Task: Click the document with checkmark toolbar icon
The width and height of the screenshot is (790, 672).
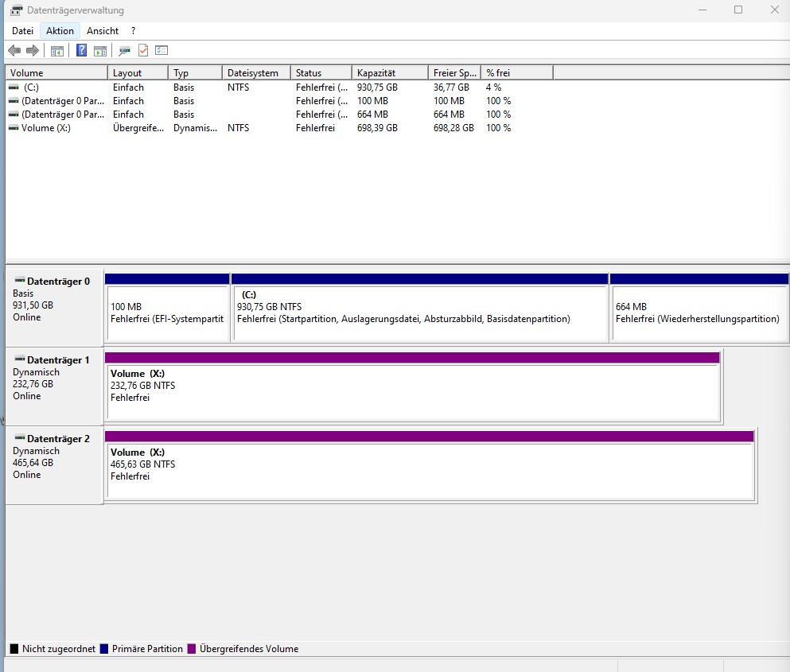Action: [143, 50]
